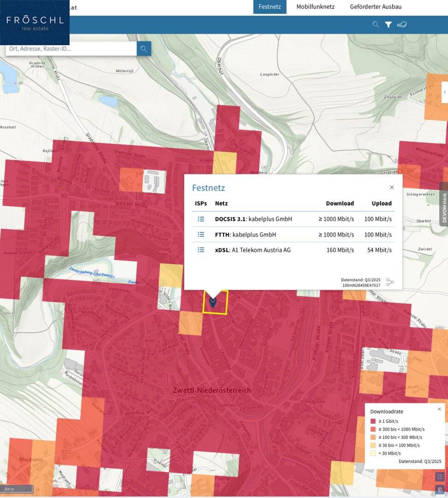Click the blue location pin marker

213,302
